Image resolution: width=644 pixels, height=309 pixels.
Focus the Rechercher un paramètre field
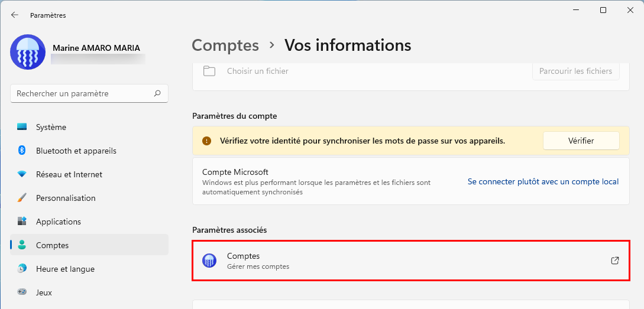pos(89,93)
